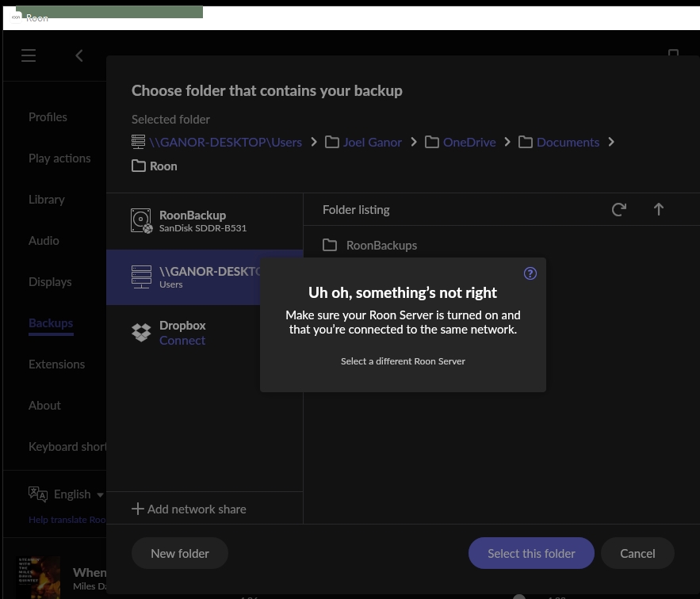
Task: Refresh the folder listing
Action: pyautogui.click(x=619, y=209)
